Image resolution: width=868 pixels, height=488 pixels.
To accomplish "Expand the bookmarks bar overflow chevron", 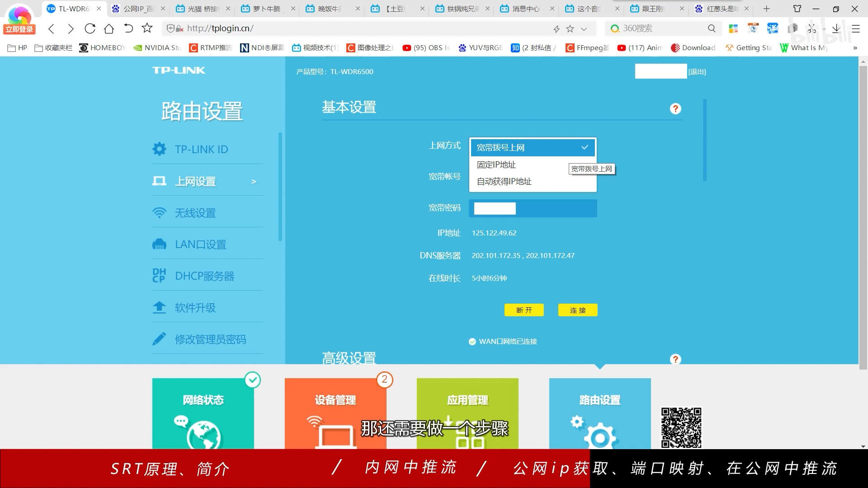I will click(855, 47).
